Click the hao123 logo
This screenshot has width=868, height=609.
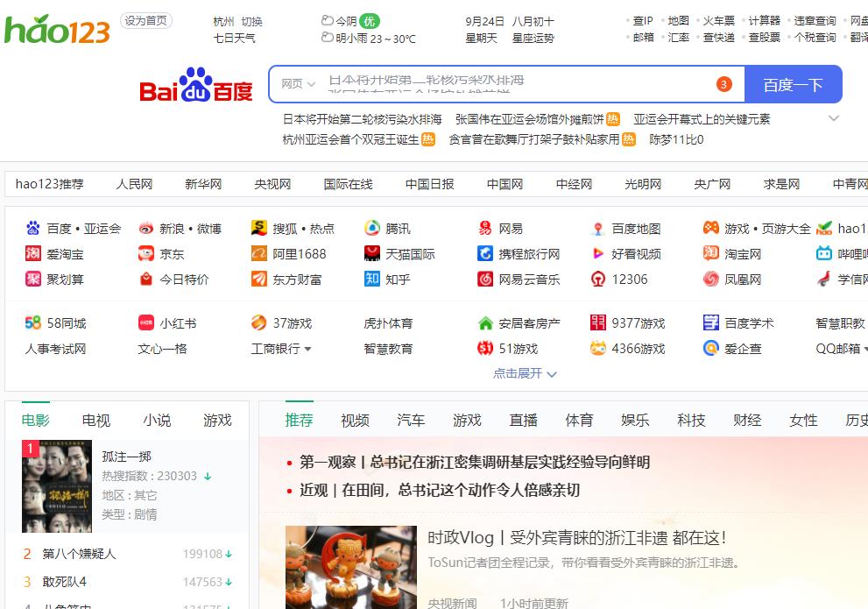pos(58,29)
